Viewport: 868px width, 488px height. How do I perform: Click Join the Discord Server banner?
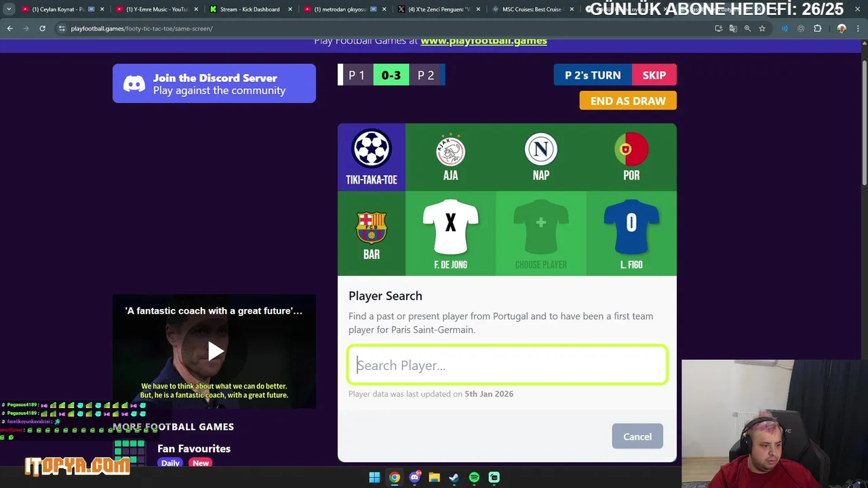click(214, 83)
